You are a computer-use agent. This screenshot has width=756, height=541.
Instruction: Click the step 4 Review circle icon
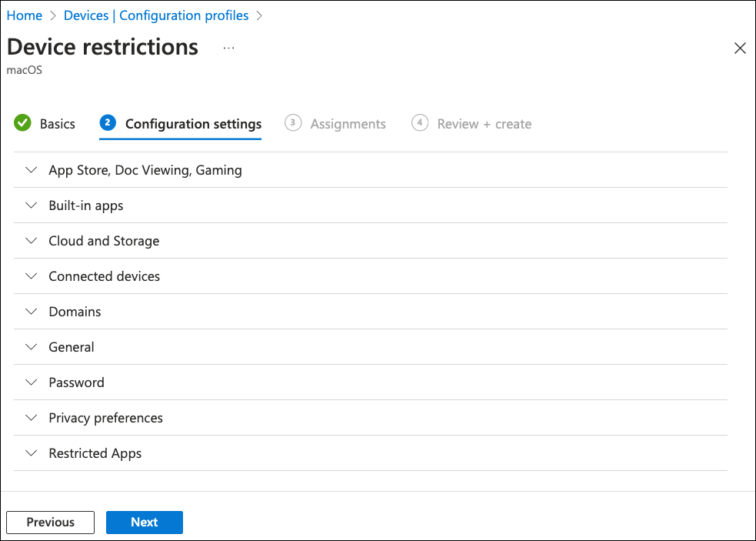pyautogui.click(x=419, y=123)
